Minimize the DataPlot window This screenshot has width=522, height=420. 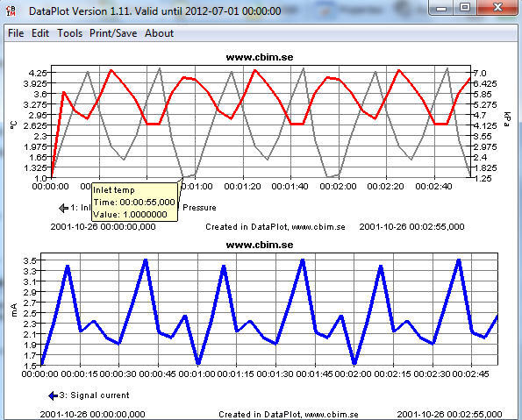[441, 7]
